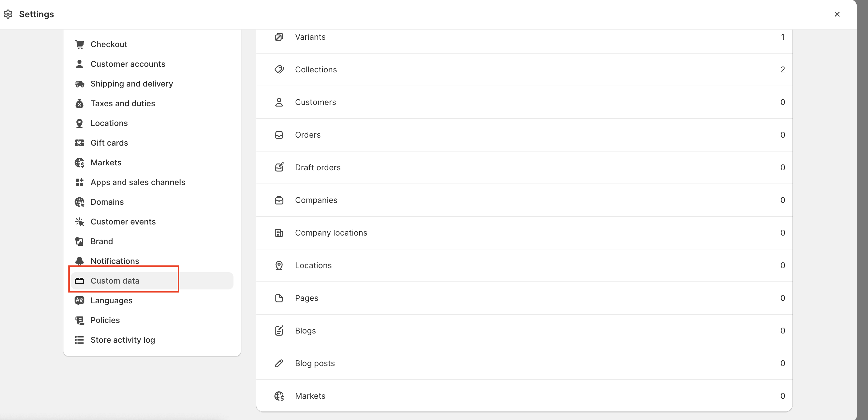Viewport: 868px width, 420px height.
Task: Open Markets metafield definitions row
Action: [524, 396]
